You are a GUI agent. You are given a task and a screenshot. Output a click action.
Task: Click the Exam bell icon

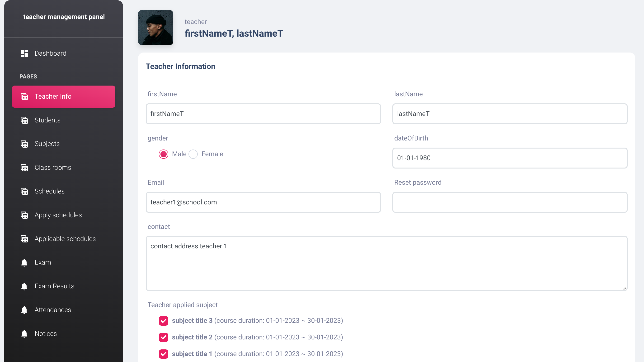point(24,262)
